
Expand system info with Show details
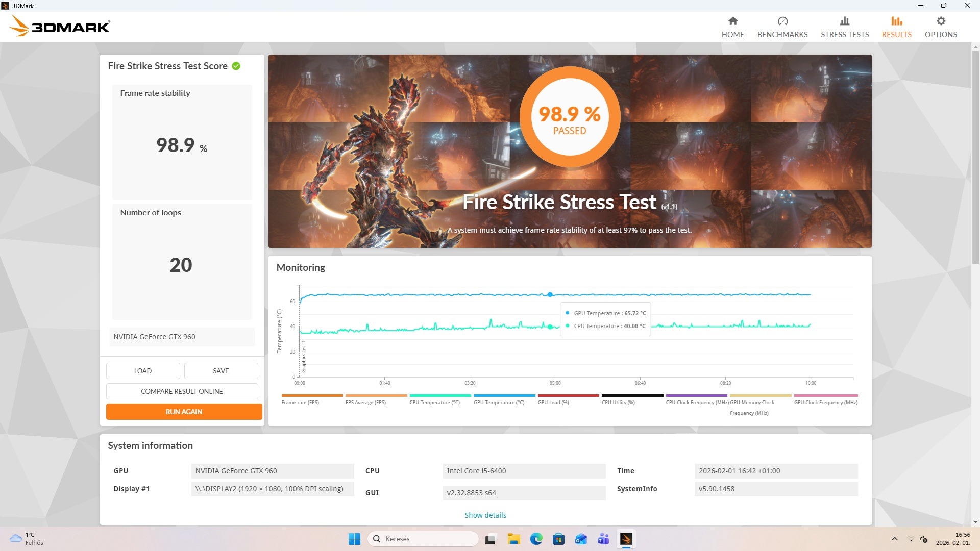click(x=485, y=515)
